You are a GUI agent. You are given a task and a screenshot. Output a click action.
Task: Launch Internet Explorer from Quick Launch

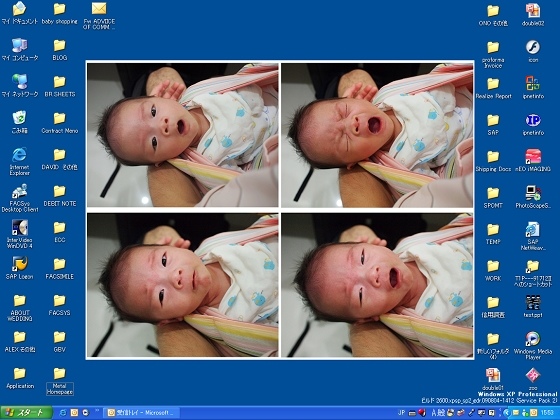click(x=63, y=413)
